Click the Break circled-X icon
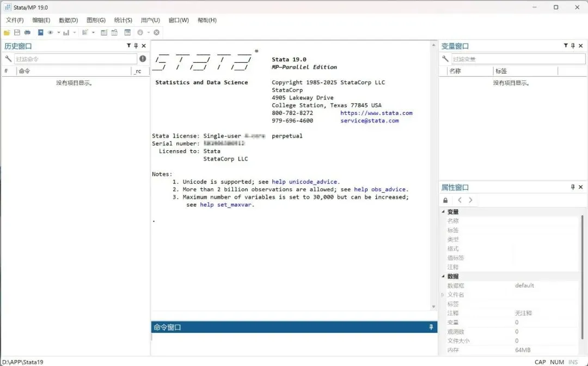The image size is (588, 366). 157,33
